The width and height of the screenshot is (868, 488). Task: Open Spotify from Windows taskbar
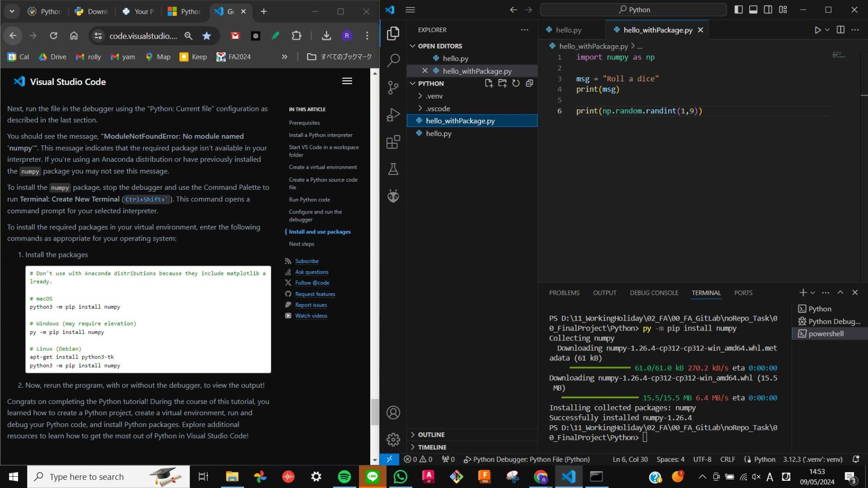[344, 477]
